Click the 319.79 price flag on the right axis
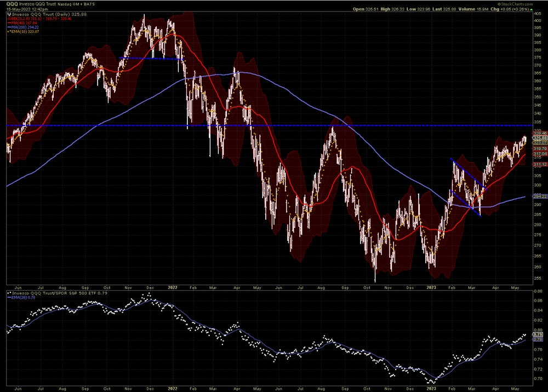Image resolution: width=548 pixels, height=392 pixels. [x=540, y=149]
